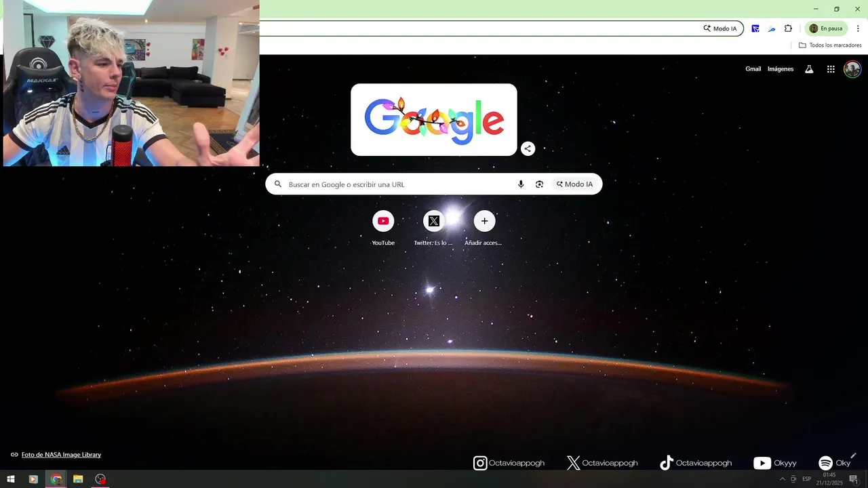Click the blue feather pen extension icon
This screenshot has height=488, width=868.
772,28
